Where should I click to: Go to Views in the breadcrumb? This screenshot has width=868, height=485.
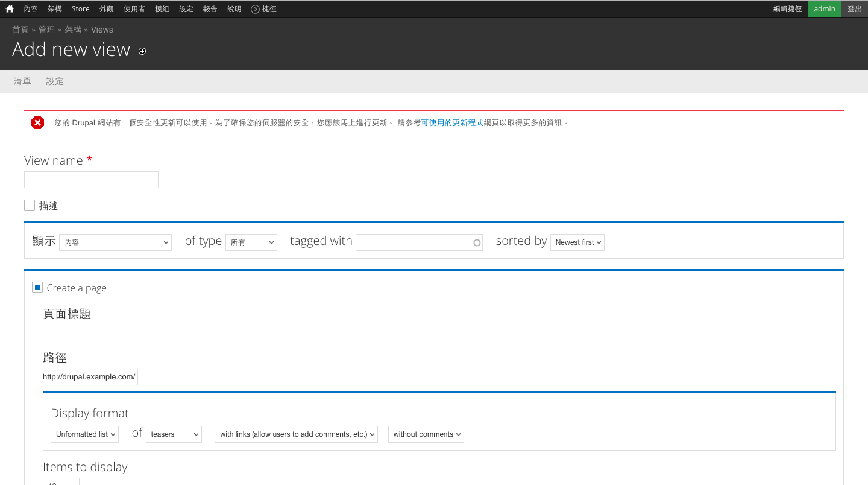click(x=102, y=30)
